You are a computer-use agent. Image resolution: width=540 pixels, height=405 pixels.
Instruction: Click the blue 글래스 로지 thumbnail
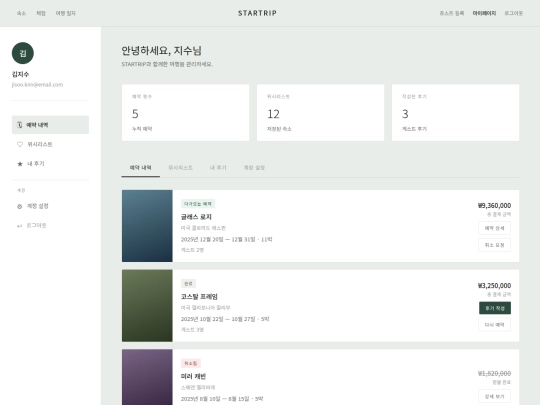click(147, 226)
